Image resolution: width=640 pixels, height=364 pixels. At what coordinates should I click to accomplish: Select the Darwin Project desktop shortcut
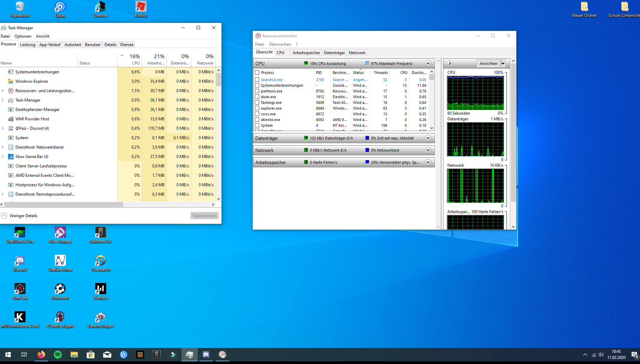101,320
